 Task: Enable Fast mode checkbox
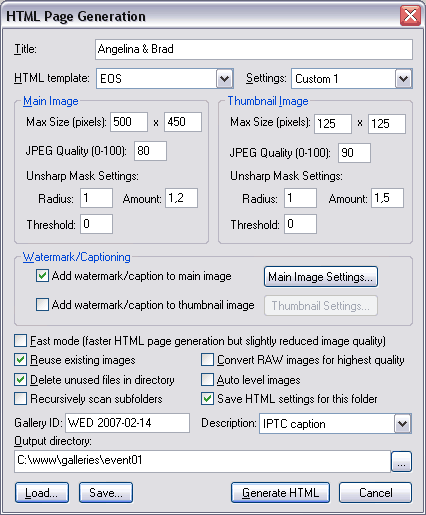pos(21,341)
